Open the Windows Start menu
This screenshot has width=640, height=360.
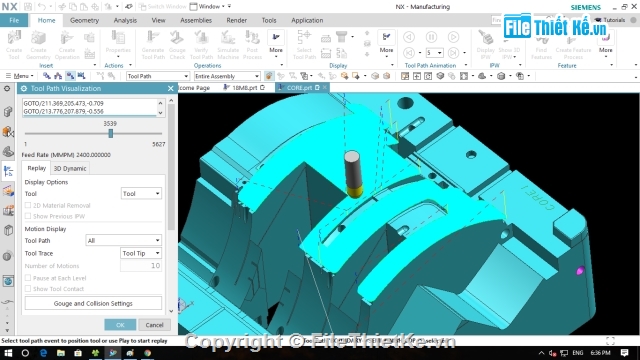8,353
